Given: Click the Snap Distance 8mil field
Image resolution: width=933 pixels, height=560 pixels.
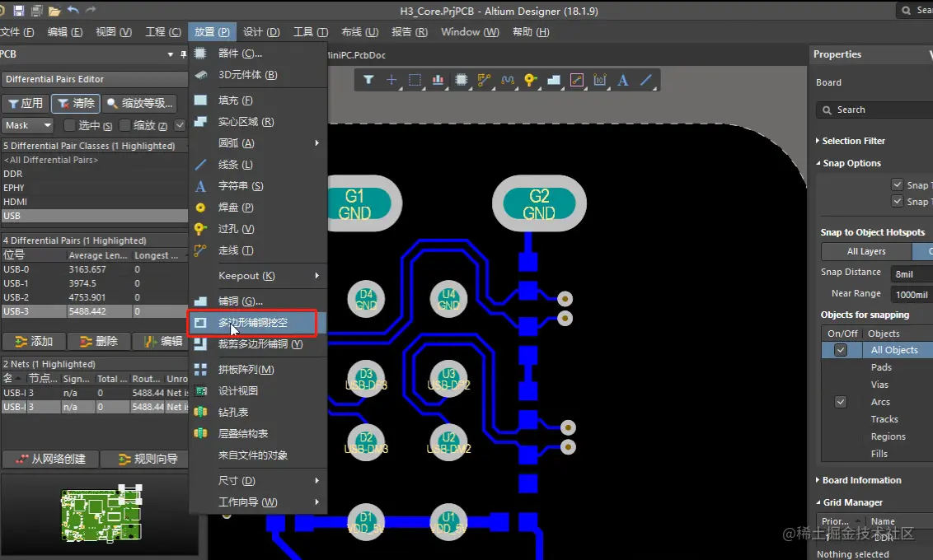Looking at the screenshot, I should pyautogui.click(x=911, y=273).
